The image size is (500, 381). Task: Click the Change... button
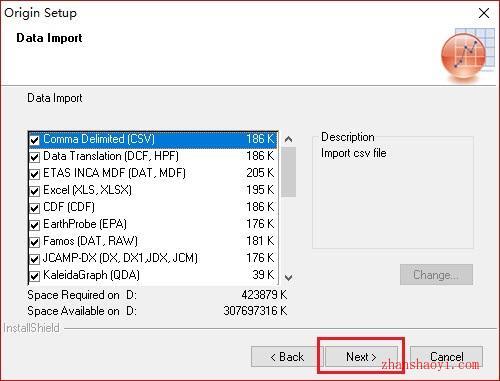(x=436, y=275)
